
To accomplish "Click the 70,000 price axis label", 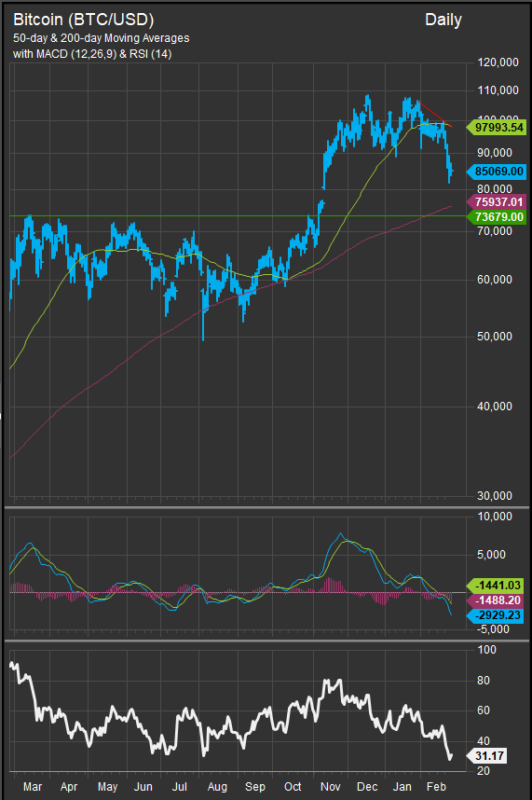I will [495, 231].
